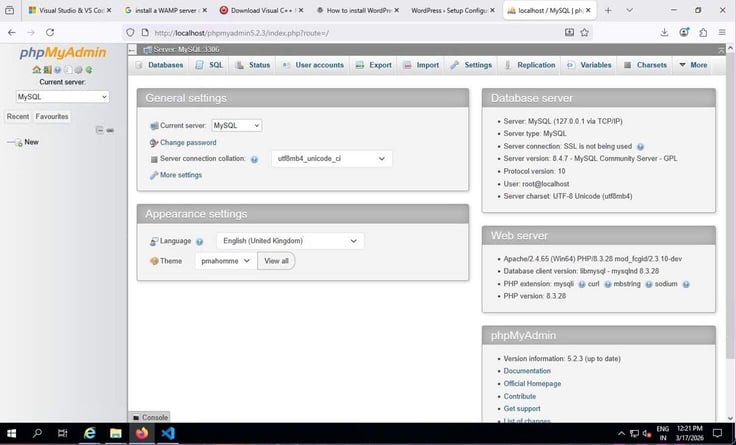Viewport: 736px width, 445px height.
Task: Click the Get support link
Action: tap(522, 409)
